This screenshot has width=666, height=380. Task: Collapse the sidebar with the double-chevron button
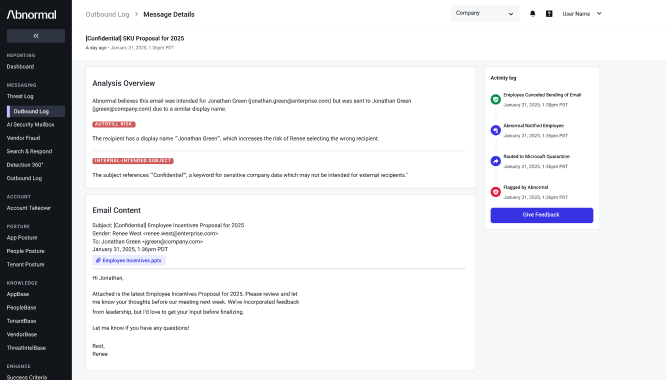(36, 36)
